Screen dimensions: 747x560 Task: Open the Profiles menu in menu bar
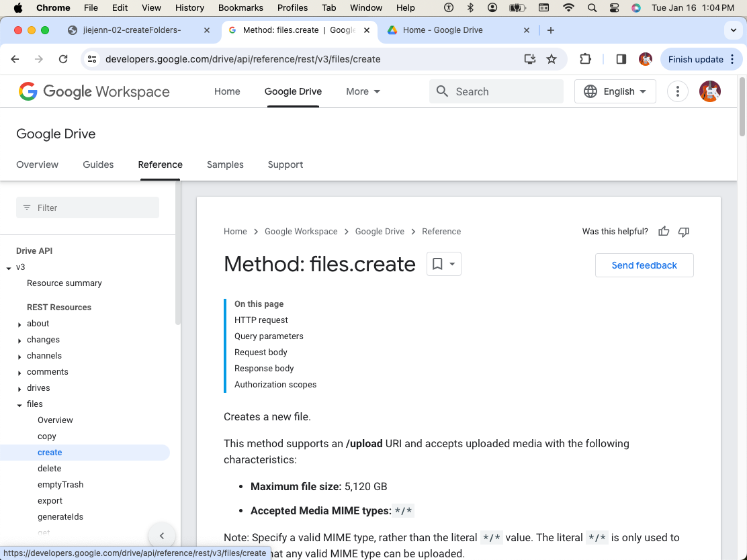(x=292, y=7)
